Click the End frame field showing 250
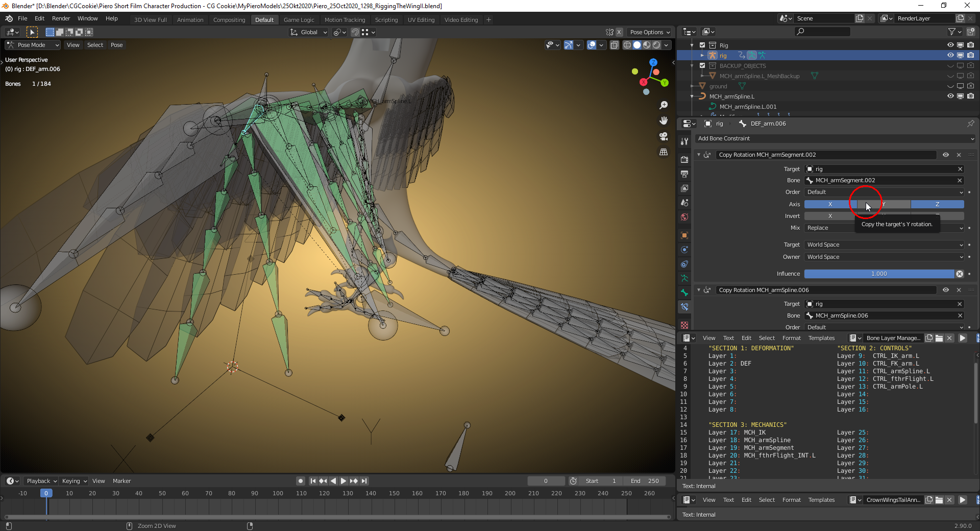The width and height of the screenshot is (980, 531). pos(645,481)
